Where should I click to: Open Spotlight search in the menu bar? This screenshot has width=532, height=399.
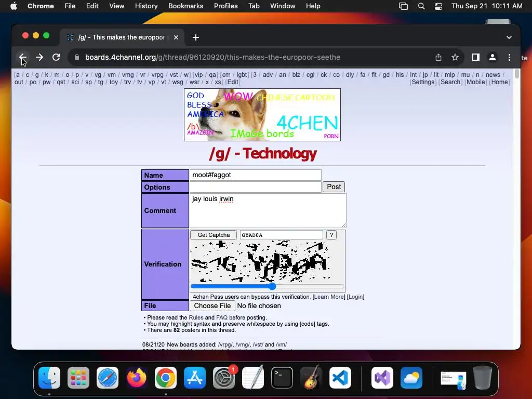(x=421, y=6)
